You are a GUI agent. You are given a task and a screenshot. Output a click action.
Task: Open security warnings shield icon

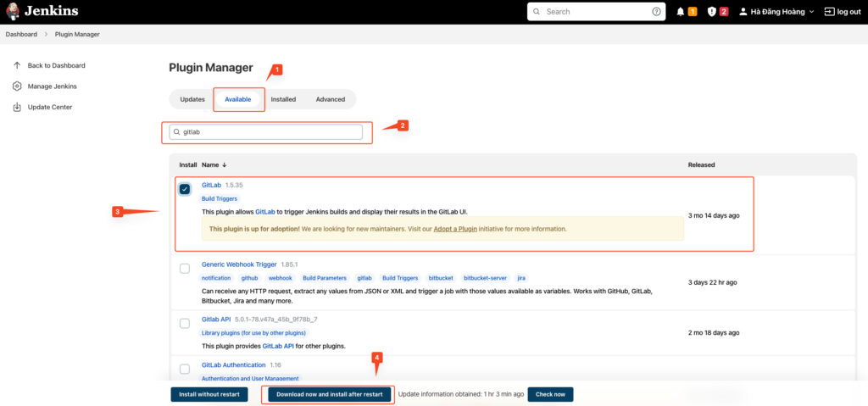[x=712, y=12]
